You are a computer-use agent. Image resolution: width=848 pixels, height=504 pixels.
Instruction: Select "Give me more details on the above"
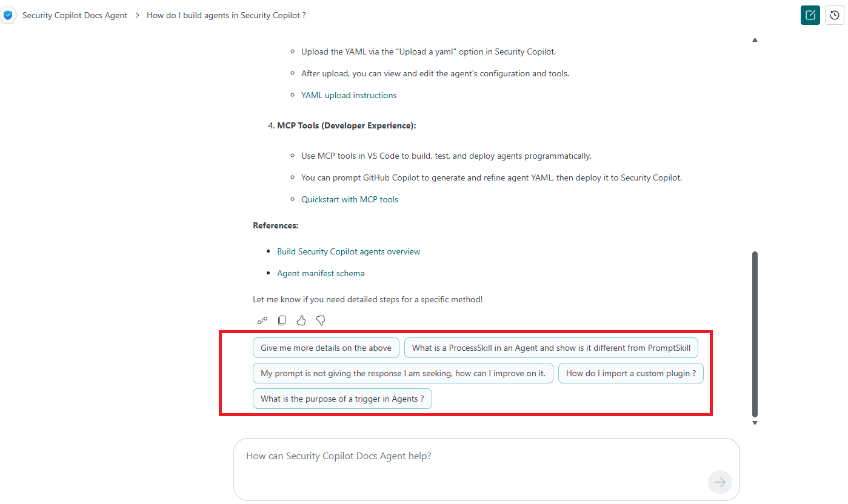(x=326, y=348)
